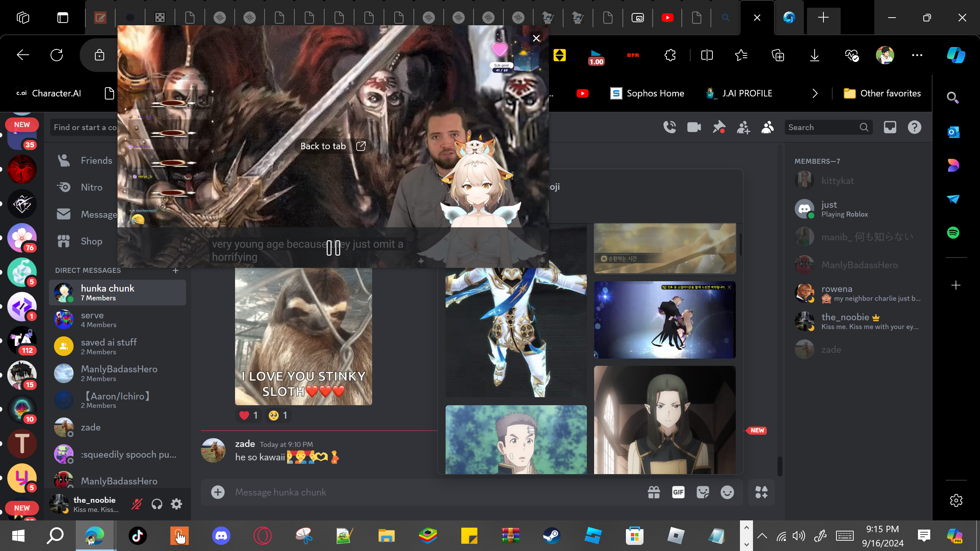
Task: Create a new direct message
Action: click(x=176, y=271)
